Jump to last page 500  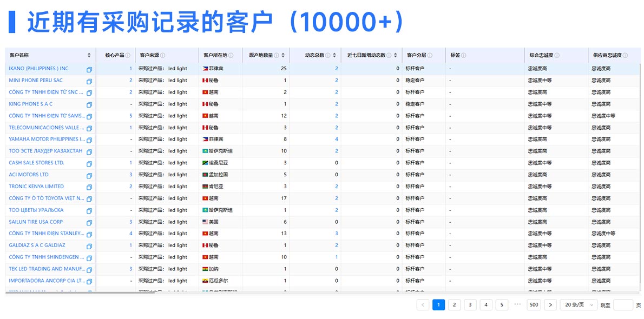534,305
